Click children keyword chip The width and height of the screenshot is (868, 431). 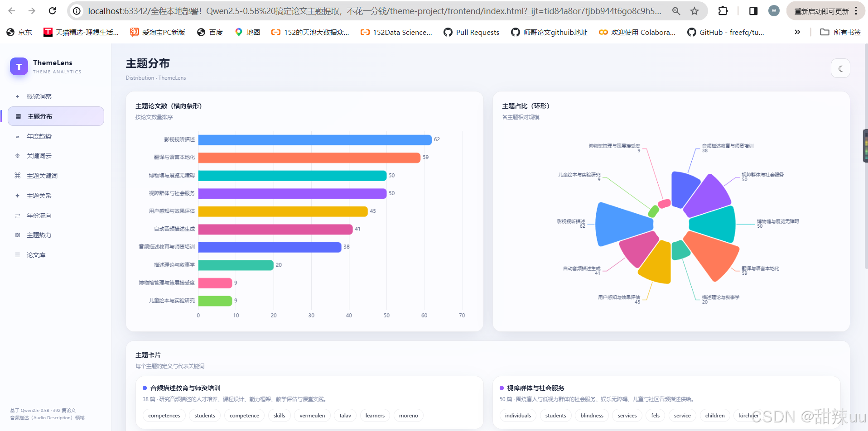[x=715, y=416]
